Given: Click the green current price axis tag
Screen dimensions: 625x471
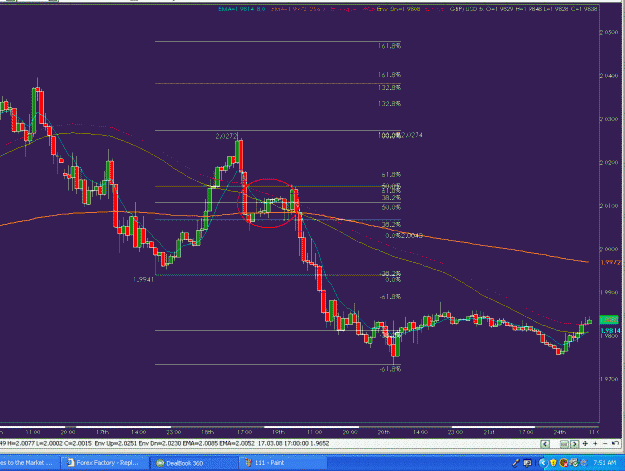Looking at the screenshot, I should coord(609,320).
